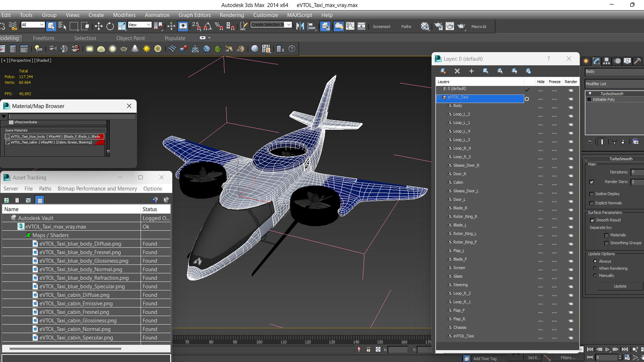
Task: Collapse eVTOL_Taxi layer in Layer dialog
Action: click(438, 97)
